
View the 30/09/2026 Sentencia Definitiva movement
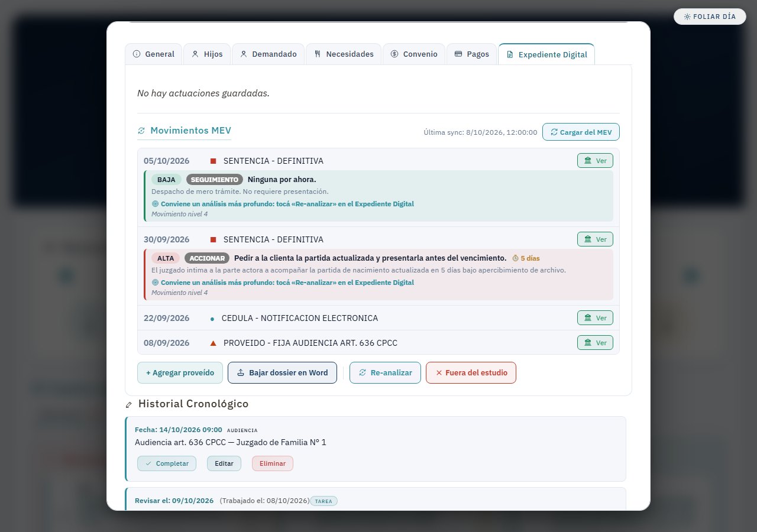(x=595, y=239)
